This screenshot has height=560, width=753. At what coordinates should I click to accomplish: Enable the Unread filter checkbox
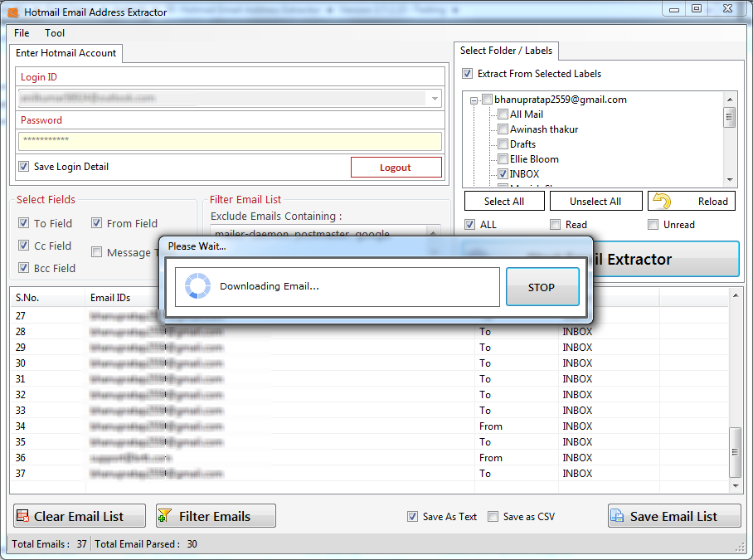click(x=653, y=224)
